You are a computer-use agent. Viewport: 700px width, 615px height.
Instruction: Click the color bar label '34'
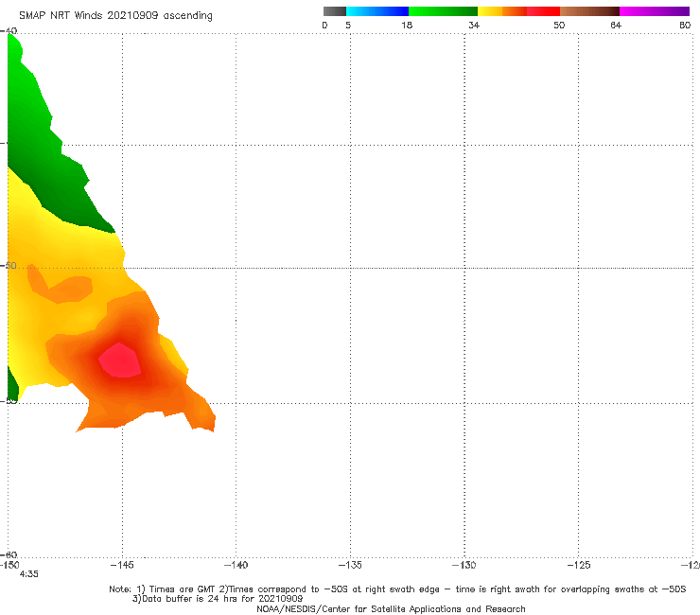[474, 26]
